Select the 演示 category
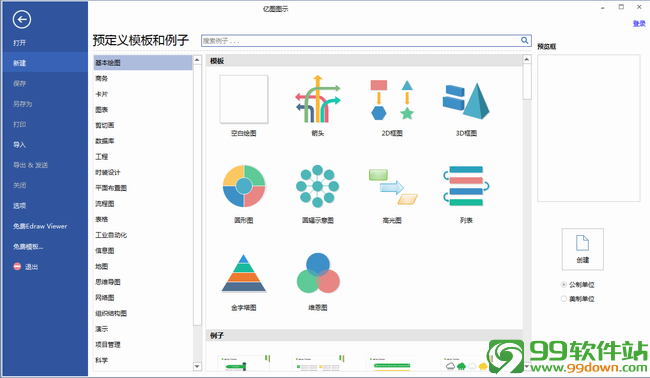This screenshot has height=378, width=650. pos(102,329)
